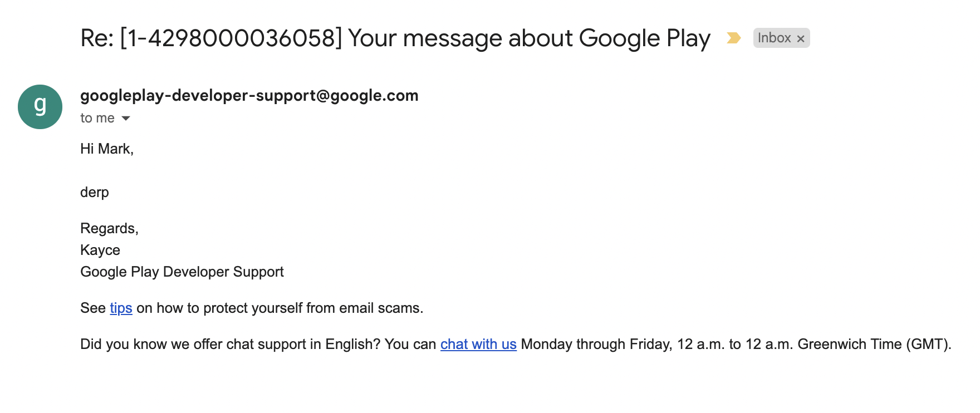Click the 'to me' recipient text

(x=97, y=118)
